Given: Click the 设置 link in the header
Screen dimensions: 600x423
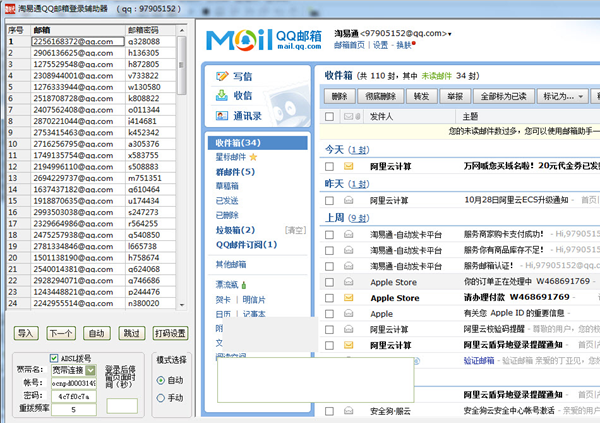Looking at the screenshot, I should 380,45.
